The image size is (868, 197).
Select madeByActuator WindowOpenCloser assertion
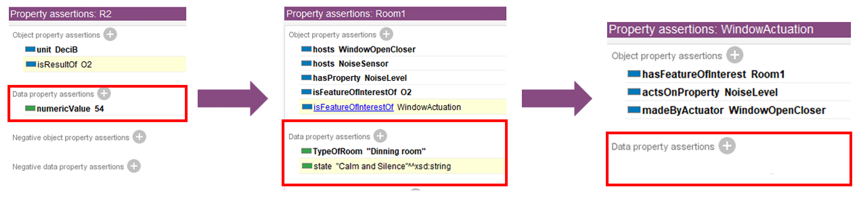coord(733,111)
